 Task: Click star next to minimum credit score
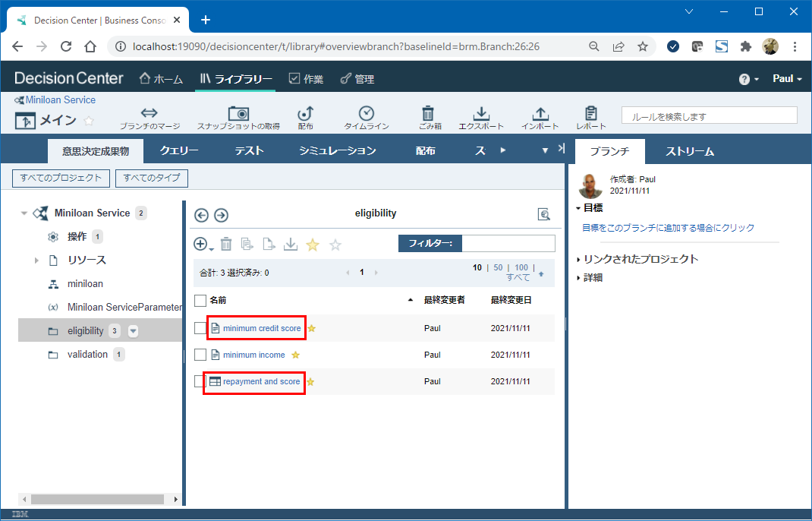point(312,328)
